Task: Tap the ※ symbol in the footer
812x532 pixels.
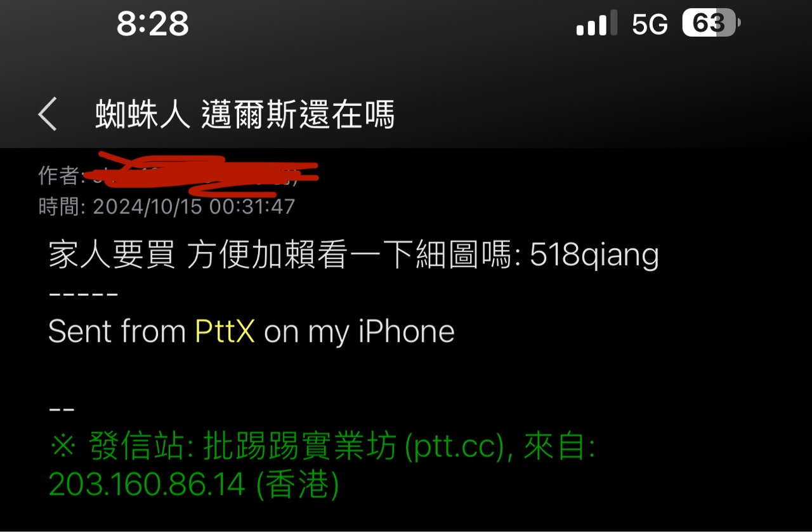Action: click(63, 448)
